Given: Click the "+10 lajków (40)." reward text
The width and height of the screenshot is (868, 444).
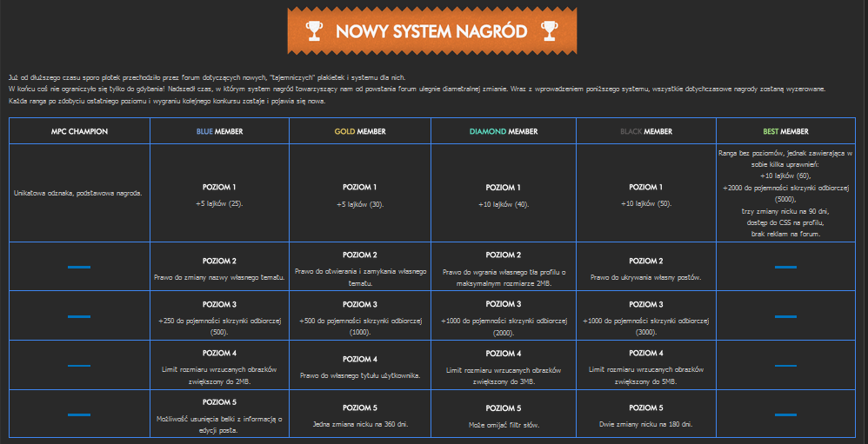Looking at the screenshot, I should [x=504, y=204].
